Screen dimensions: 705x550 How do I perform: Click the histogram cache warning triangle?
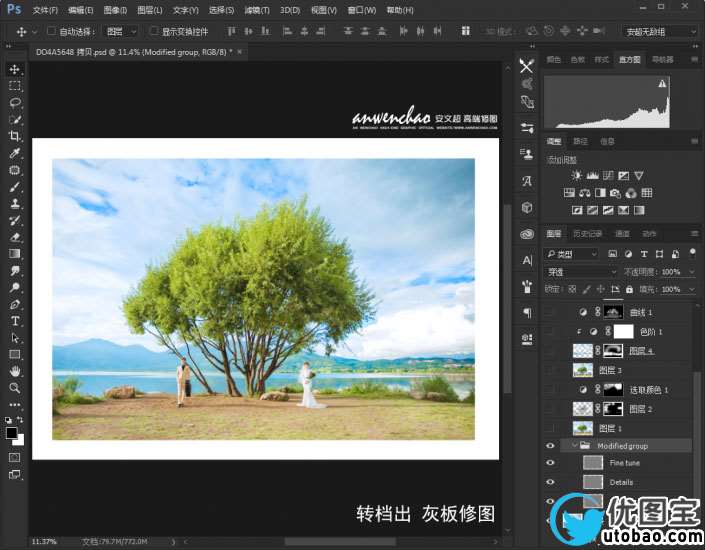tap(662, 84)
